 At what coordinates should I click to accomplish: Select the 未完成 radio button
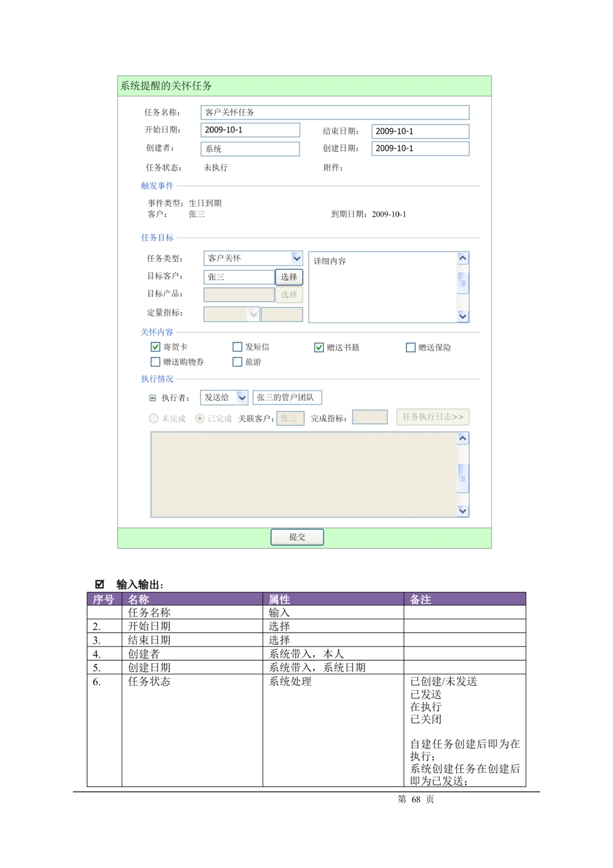point(153,418)
